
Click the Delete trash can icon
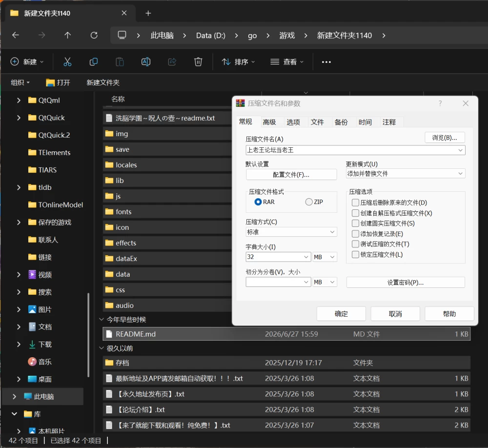pos(198,61)
